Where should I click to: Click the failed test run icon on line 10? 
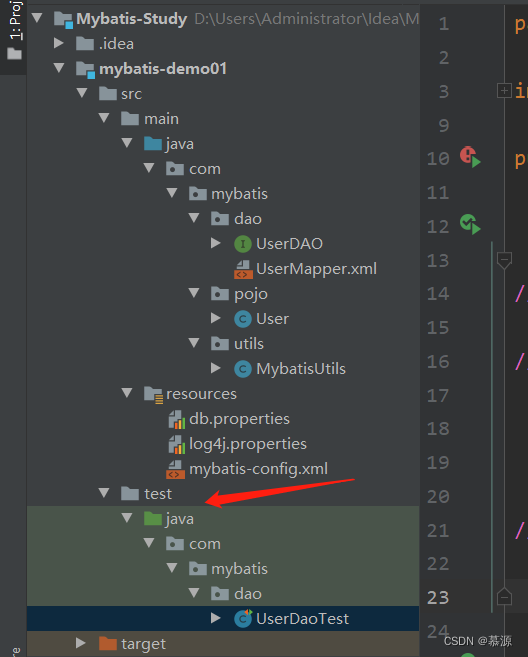(x=470, y=157)
